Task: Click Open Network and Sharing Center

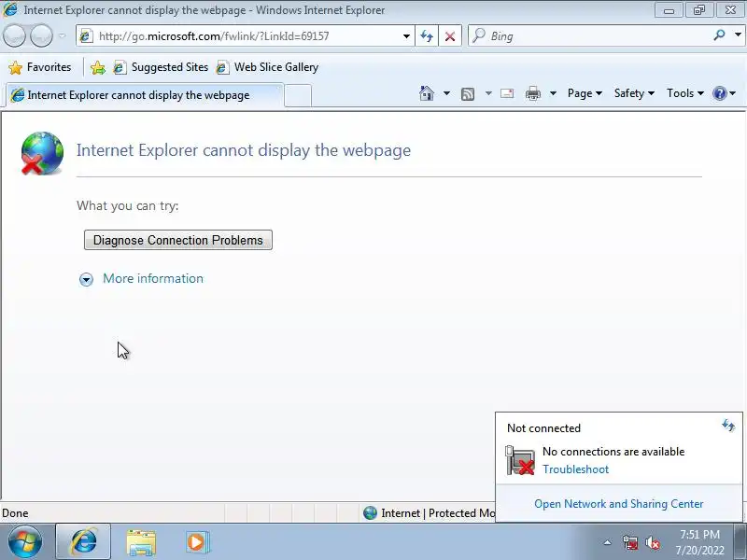Action: tap(619, 504)
